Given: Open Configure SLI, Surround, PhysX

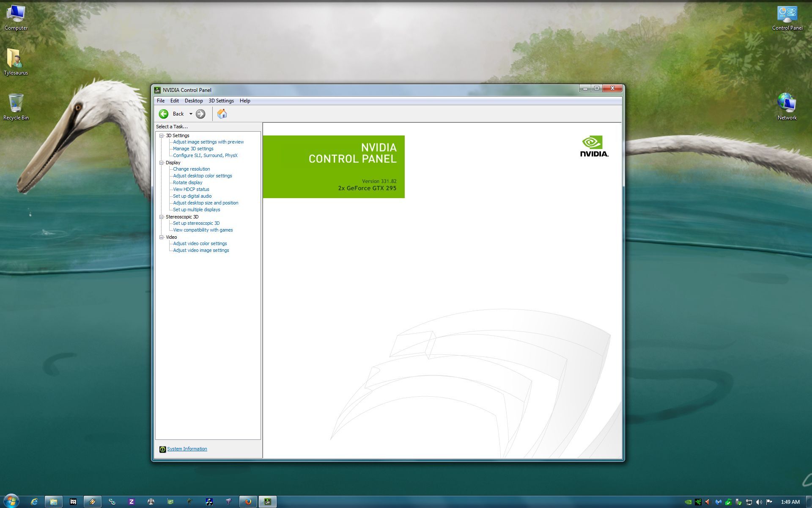Looking at the screenshot, I should (x=205, y=155).
